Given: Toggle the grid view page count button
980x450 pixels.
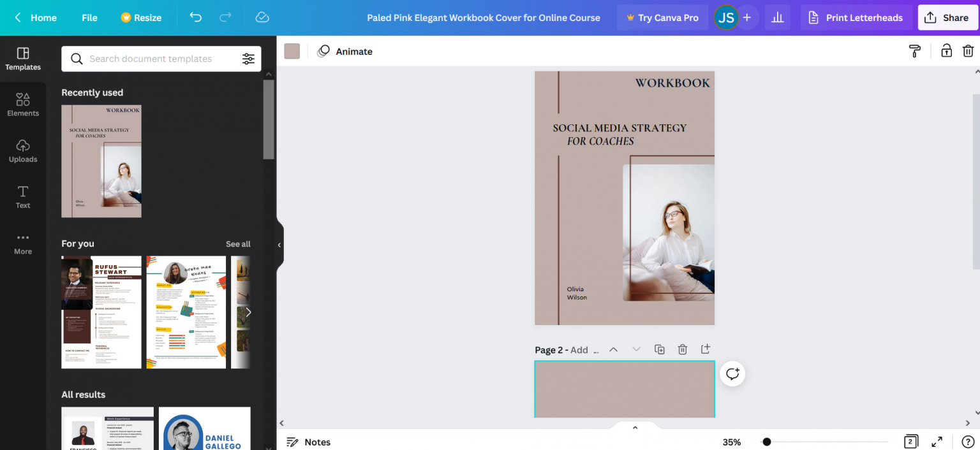Looking at the screenshot, I should (910, 442).
